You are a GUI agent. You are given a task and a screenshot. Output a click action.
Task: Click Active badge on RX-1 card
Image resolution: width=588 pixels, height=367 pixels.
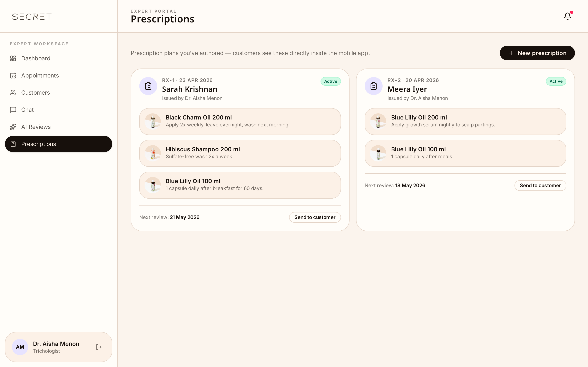[331, 81]
